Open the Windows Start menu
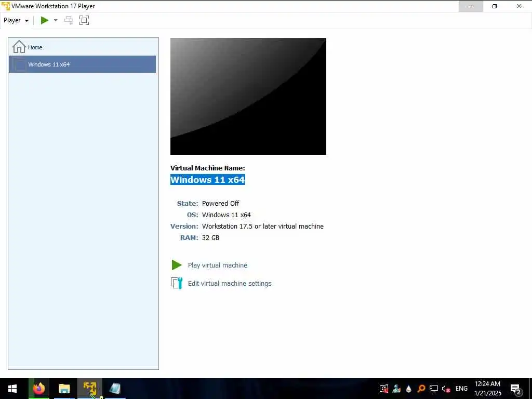The height and width of the screenshot is (399, 532). (x=12, y=389)
